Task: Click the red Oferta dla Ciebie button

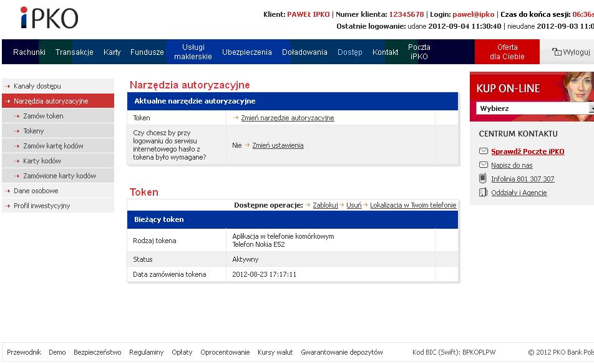Action: (507, 52)
